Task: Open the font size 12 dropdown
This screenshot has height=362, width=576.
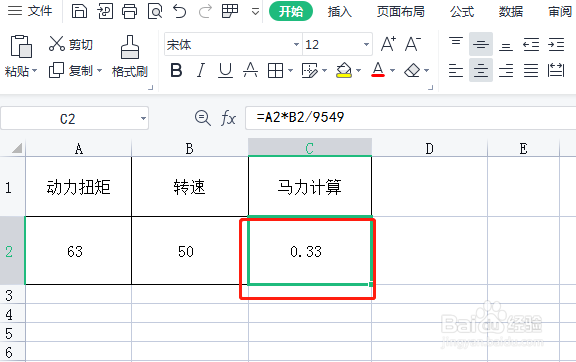Action: [366, 44]
